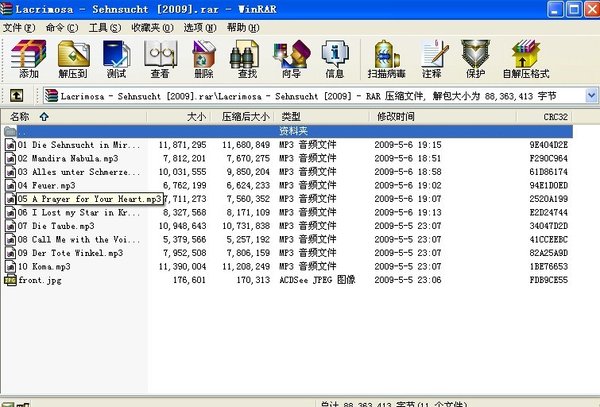Click the CRC32 value FDB9CE55
600x407 pixels.
coord(548,280)
